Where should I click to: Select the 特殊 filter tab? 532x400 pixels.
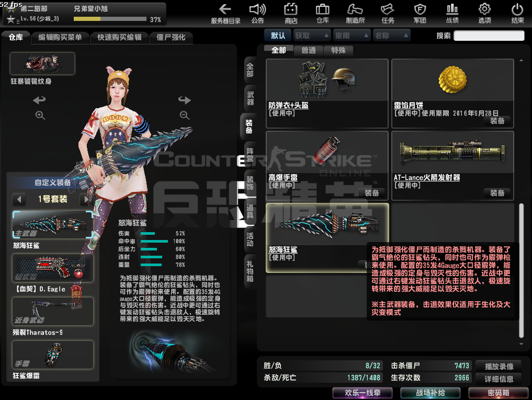[338, 50]
